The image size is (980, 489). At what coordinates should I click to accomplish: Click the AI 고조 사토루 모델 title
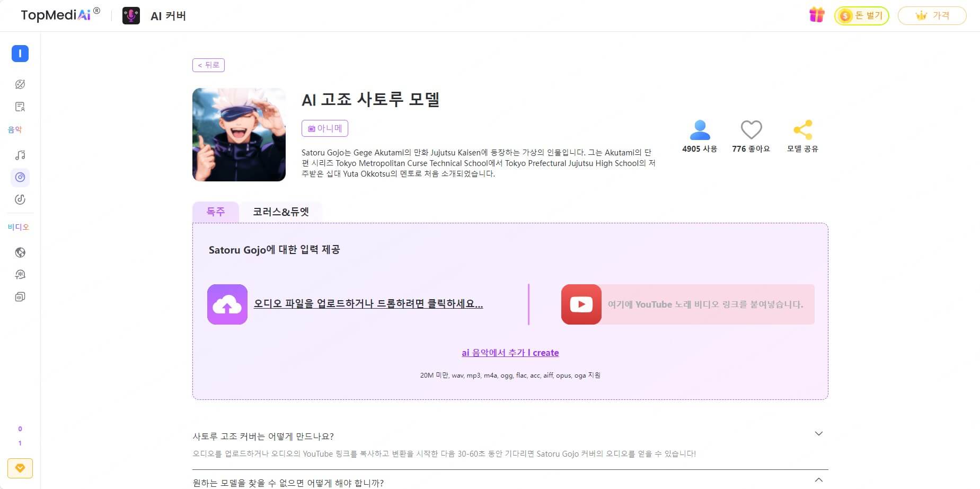[x=370, y=99]
